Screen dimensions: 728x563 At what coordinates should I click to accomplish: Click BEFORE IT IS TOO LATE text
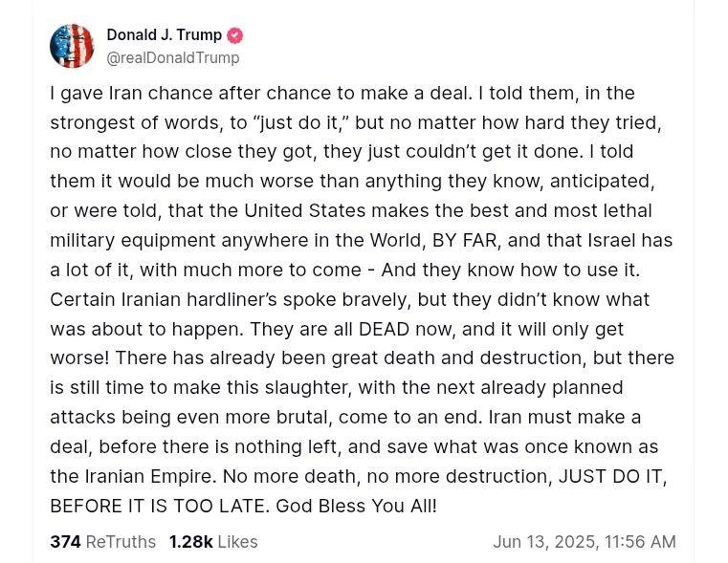pos(159,506)
